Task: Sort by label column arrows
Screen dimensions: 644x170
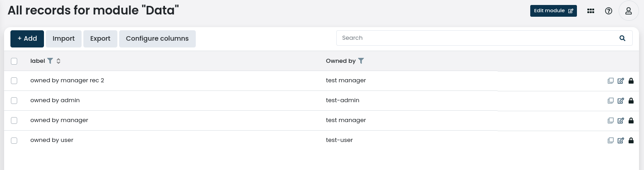Action: point(58,61)
